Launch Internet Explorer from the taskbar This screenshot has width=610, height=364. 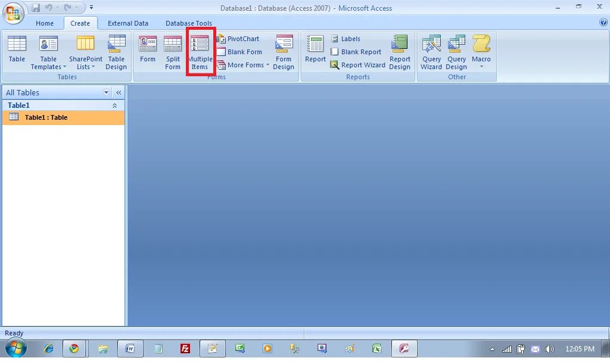[x=49, y=349]
